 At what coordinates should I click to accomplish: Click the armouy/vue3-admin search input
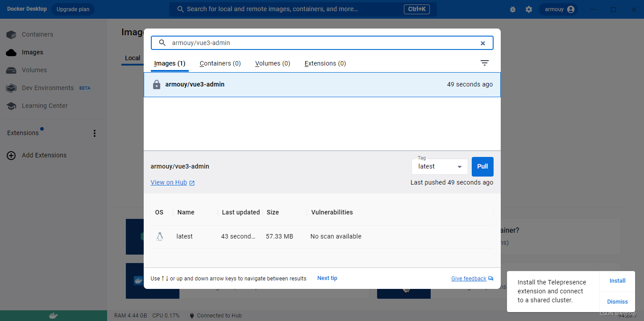[322, 43]
